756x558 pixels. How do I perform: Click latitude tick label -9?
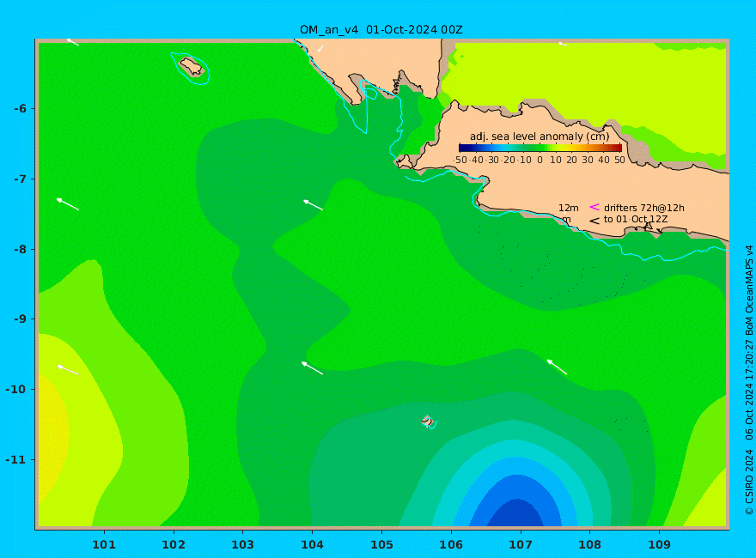click(x=21, y=318)
